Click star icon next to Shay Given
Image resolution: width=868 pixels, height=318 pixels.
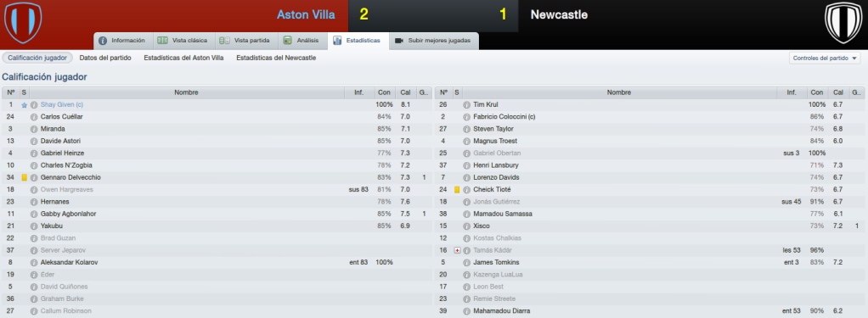(25, 104)
